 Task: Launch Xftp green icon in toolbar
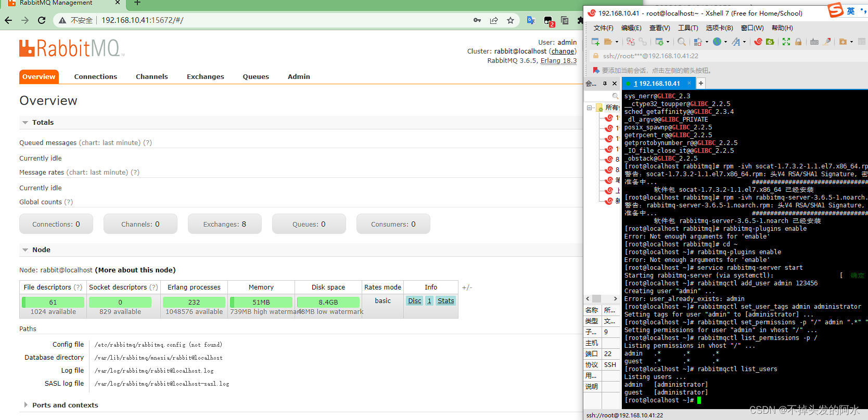pos(770,42)
